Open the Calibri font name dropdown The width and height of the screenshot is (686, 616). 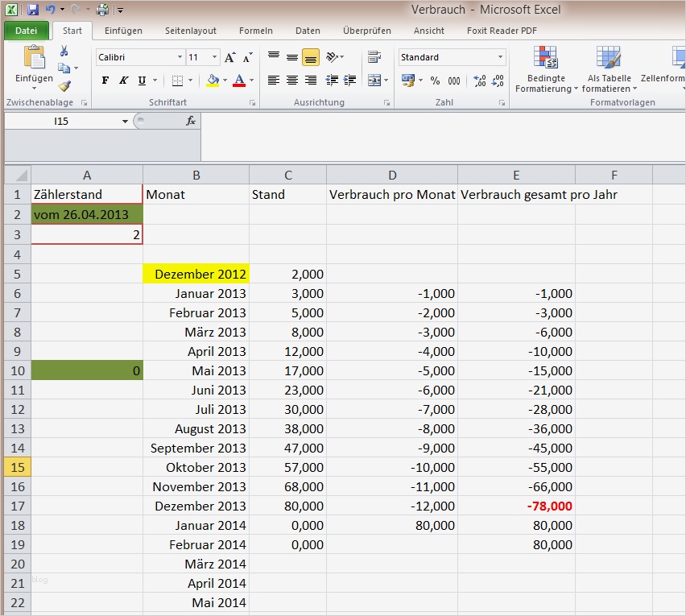(180, 58)
